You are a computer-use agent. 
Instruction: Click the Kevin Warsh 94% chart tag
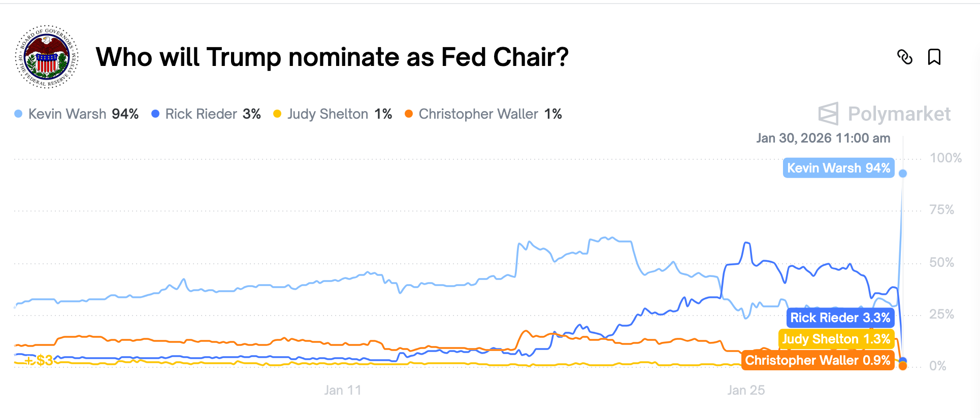[x=838, y=168]
